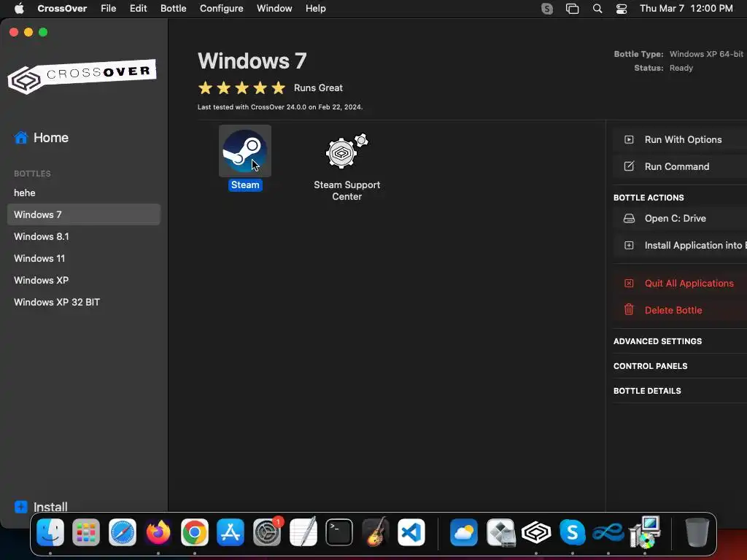Select the Windows 7 bottle in sidebar
747x560 pixels.
click(x=84, y=214)
